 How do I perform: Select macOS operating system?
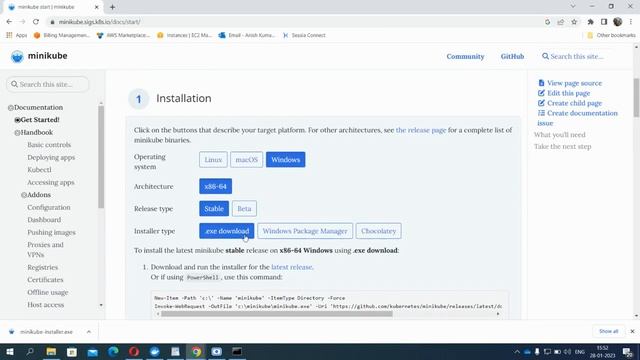247,160
